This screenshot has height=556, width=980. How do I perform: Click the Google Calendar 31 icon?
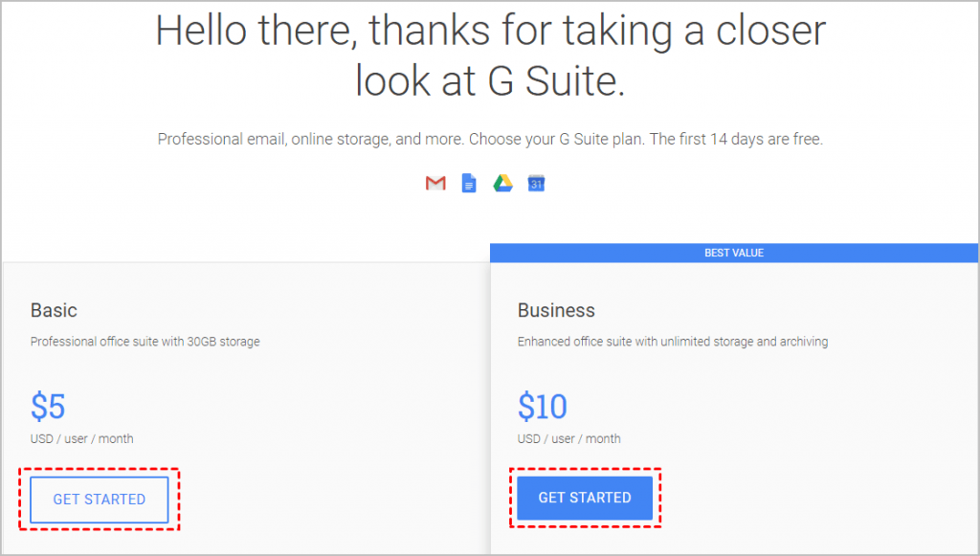click(x=536, y=183)
